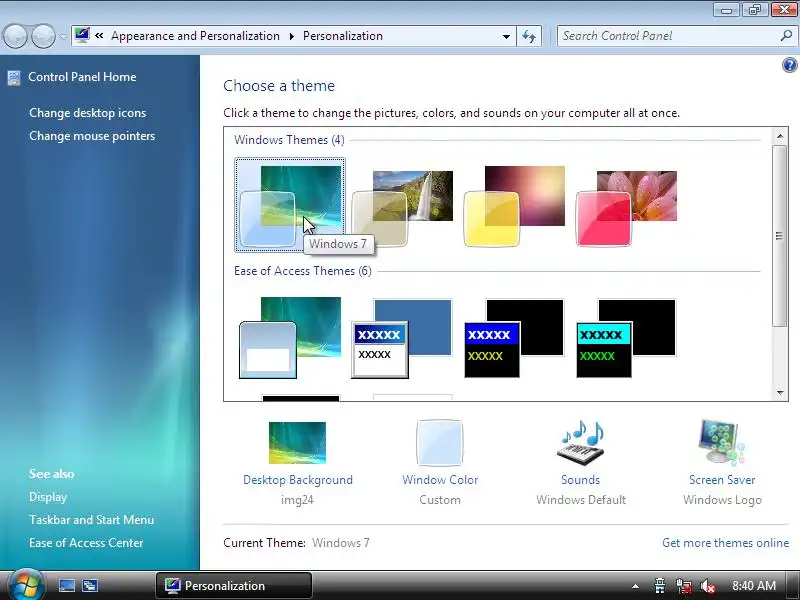This screenshot has height=600, width=800.
Task: Open Change mouse pointers
Action: (92, 136)
